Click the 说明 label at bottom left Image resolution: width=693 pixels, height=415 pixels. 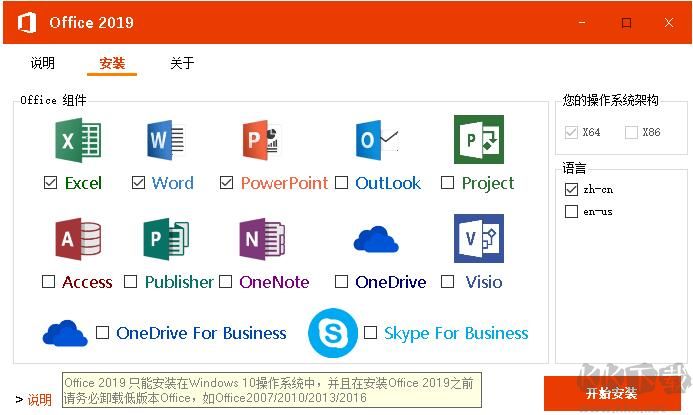coord(40,400)
